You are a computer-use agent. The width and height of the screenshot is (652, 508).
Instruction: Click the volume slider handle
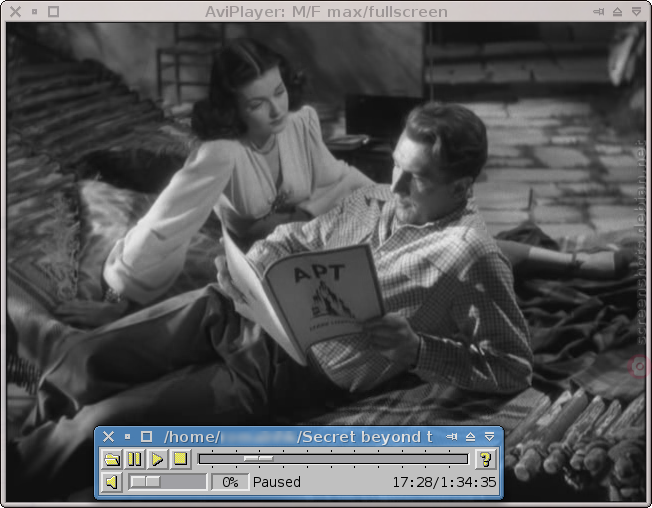146,482
